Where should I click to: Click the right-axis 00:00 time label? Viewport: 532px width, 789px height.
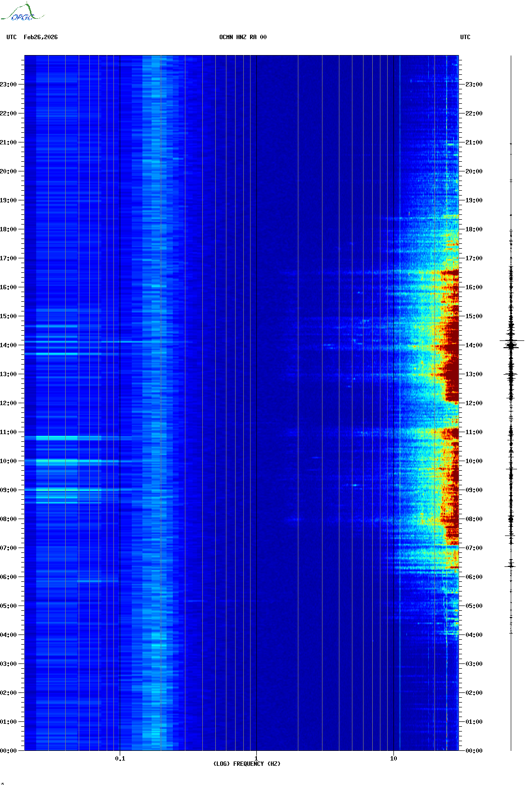coord(474,751)
